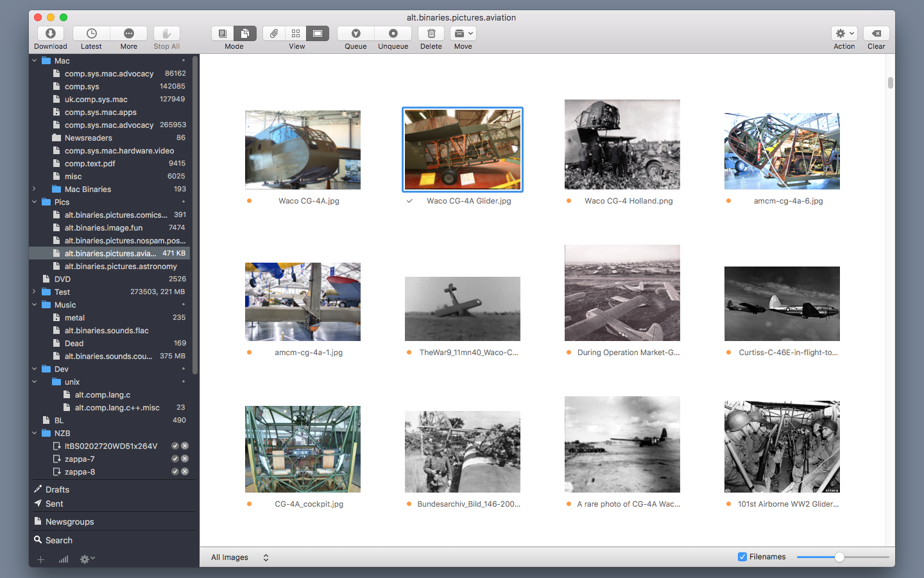Click the checkmark button next to zappa-7
924x578 pixels.
(175, 459)
